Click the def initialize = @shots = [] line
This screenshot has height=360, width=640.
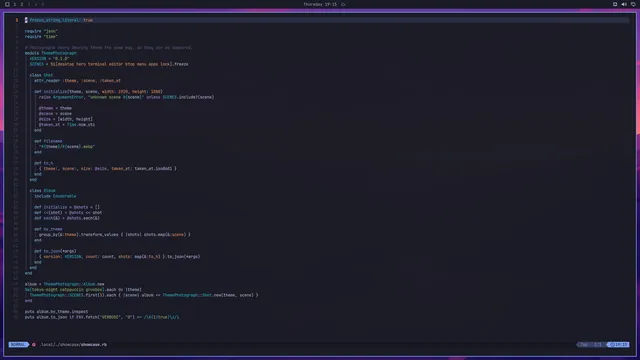click(67, 207)
